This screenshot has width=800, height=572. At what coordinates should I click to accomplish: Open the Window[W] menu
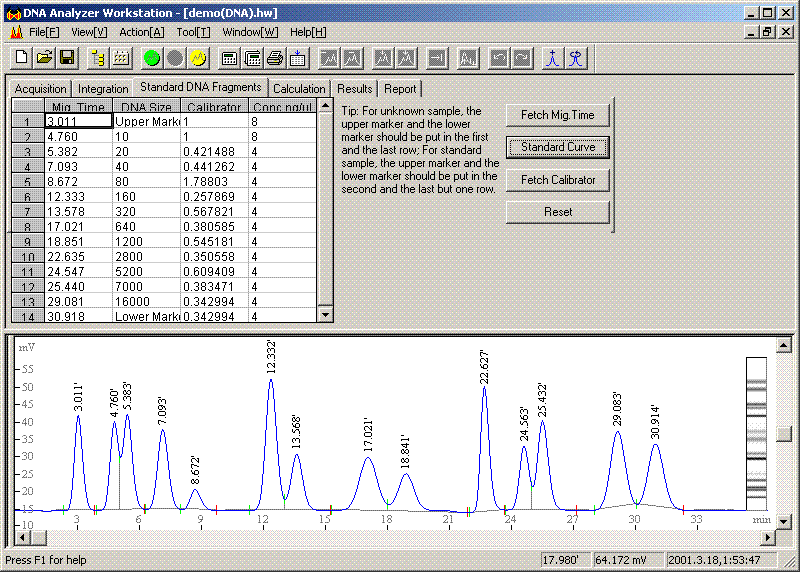(x=250, y=32)
